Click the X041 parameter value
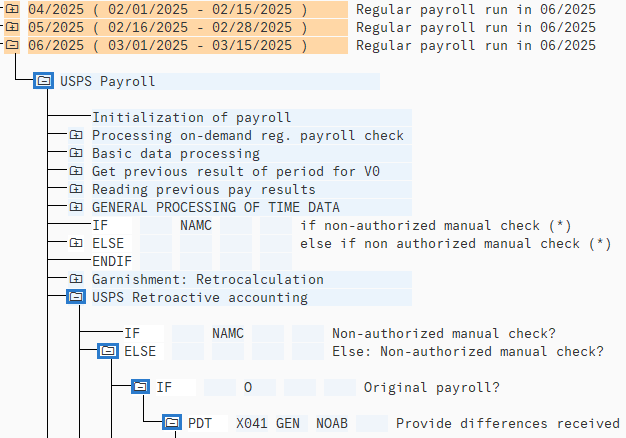The height and width of the screenshot is (438, 626). point(252,423)
